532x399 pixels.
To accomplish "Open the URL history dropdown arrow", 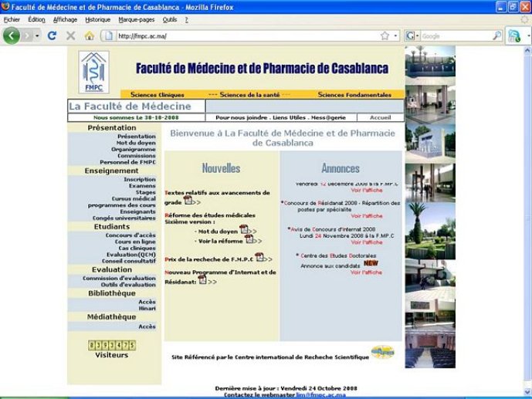I will [x=395, y=36].
